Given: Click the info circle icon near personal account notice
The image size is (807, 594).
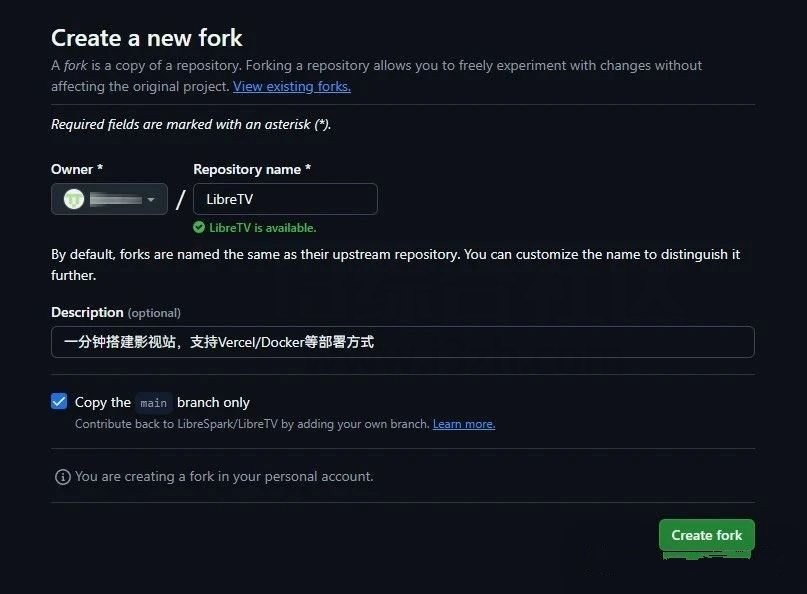Looking at the screenshot, I should tap(62, 477).
